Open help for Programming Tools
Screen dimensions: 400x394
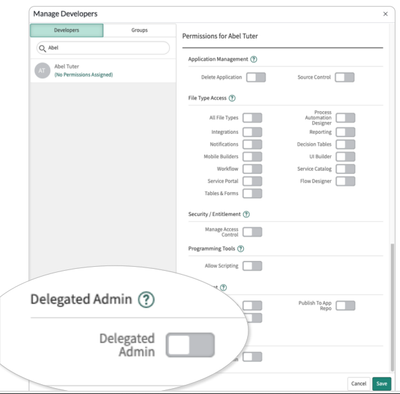click(x=241, y=249)
